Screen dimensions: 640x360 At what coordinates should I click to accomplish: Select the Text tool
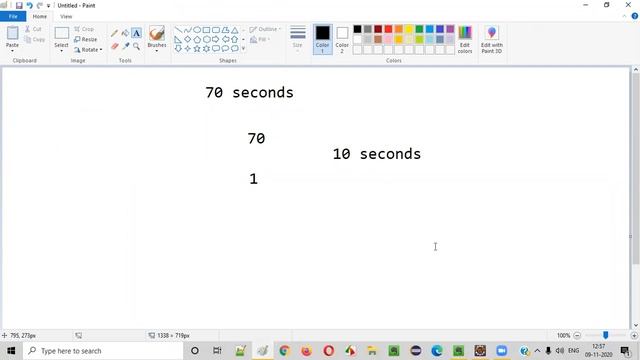point(136,33)
